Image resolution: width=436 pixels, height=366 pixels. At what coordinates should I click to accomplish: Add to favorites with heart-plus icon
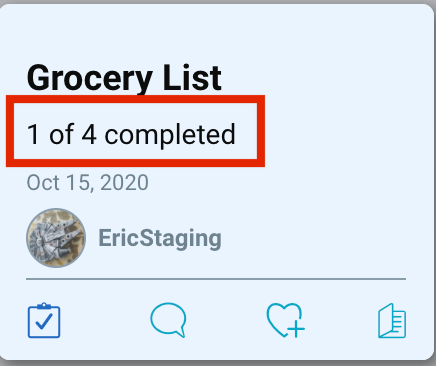point(286,320)
